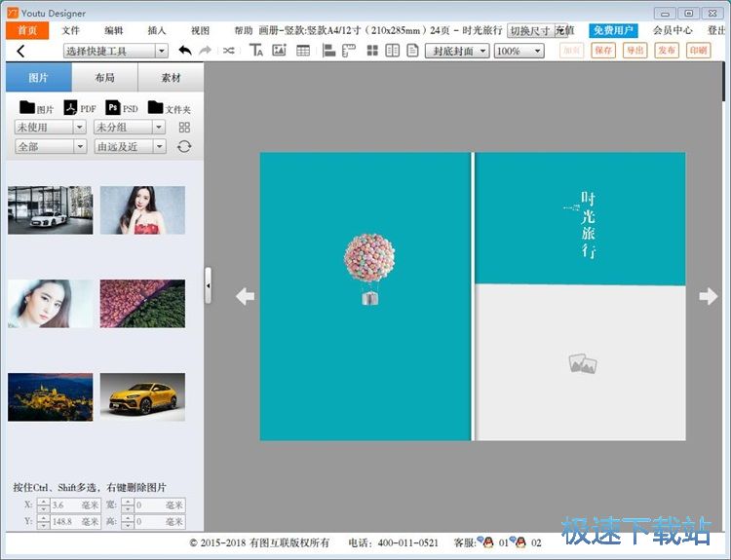This screenshot has width=731, height=560.
Task: Click the undo arrow in toolbar
Action: [185, 51]
